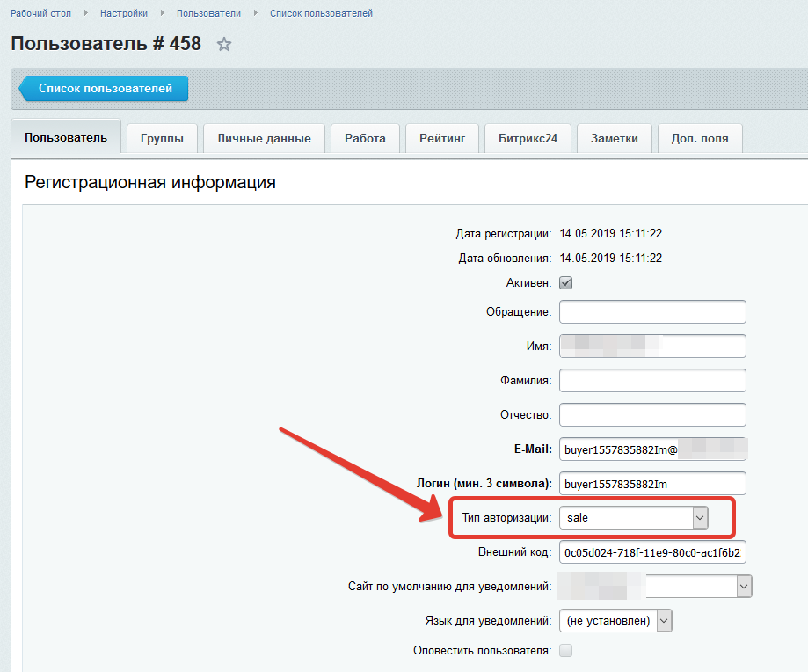Open the Личные данные tab

(x=264, y=138)
